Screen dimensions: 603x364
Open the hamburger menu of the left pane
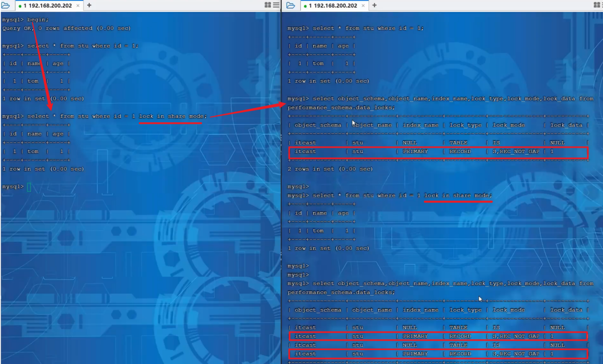(x=276, y=5)
